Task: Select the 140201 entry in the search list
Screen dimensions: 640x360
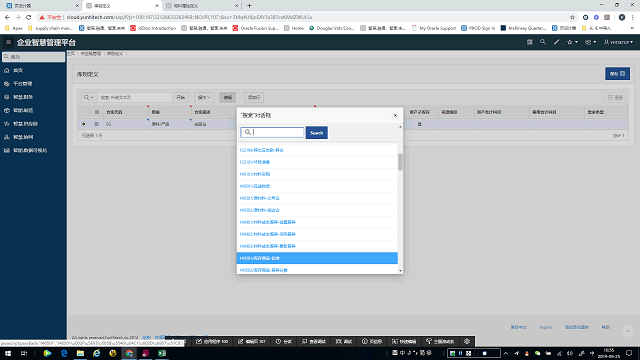Action: pos(317,186)
